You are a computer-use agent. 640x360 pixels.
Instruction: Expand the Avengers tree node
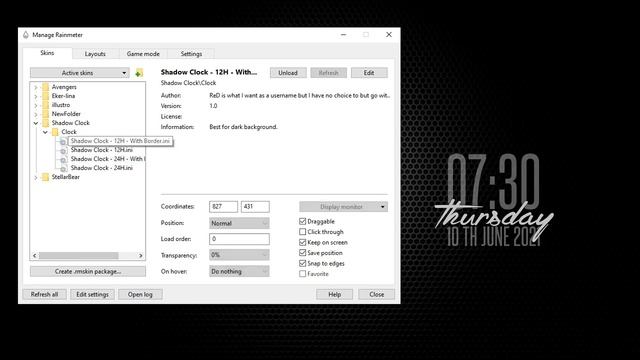[x=36, y=87]
